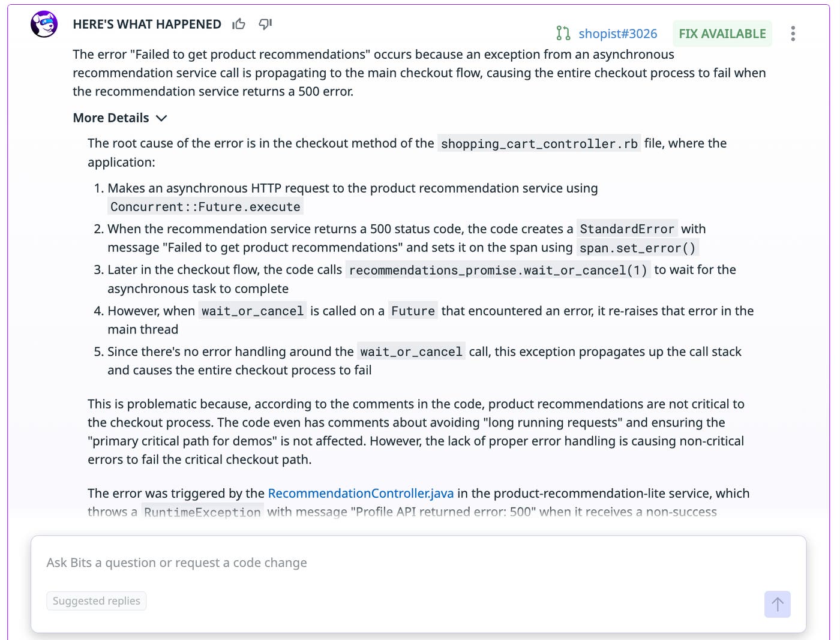Open Suggested replies
The height and width of the screenshot is (640, 840).
click(96, 600)
